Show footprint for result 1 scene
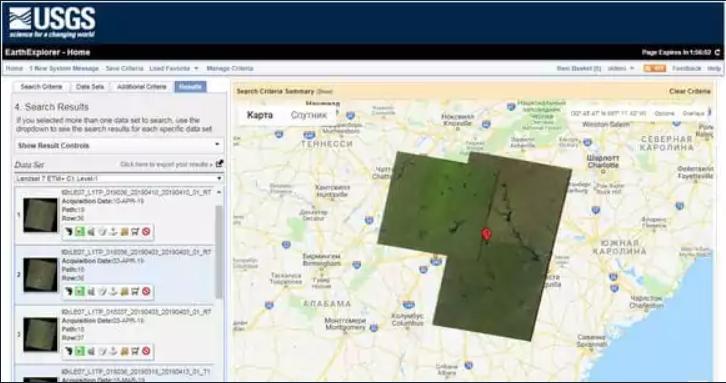The image size is (726, 383). tap(69, 232)
